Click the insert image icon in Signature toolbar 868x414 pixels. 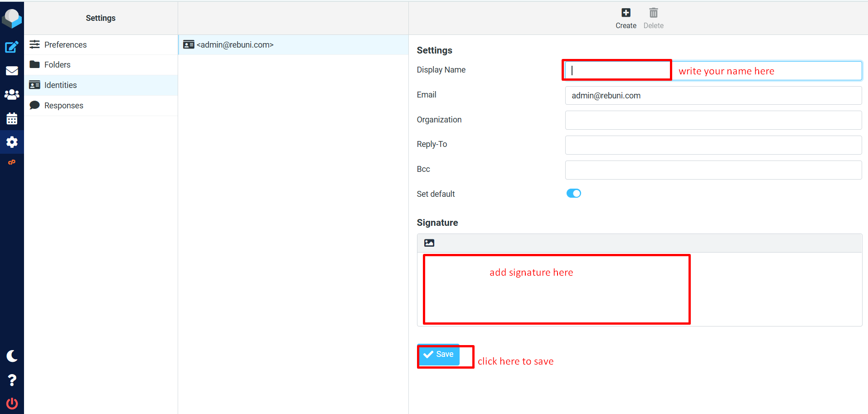click(429, 243)
